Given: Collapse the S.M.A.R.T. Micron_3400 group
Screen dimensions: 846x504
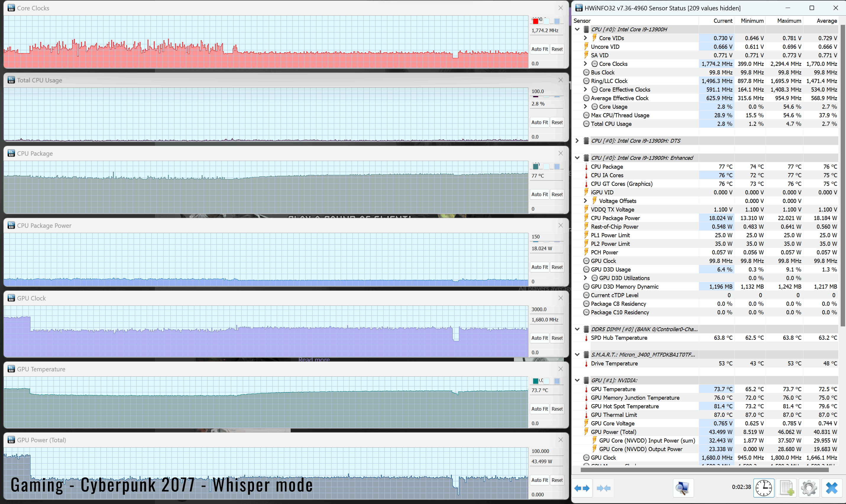Looking at the screenshot, I should [577, 355].
